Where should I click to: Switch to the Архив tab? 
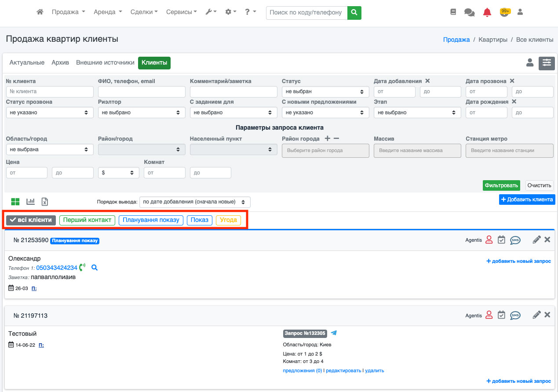tap(60, 63)
